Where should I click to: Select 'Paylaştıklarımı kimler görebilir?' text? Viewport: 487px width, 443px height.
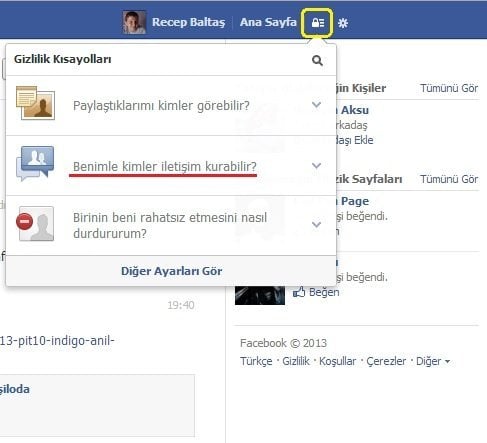[x=161, y=106]
